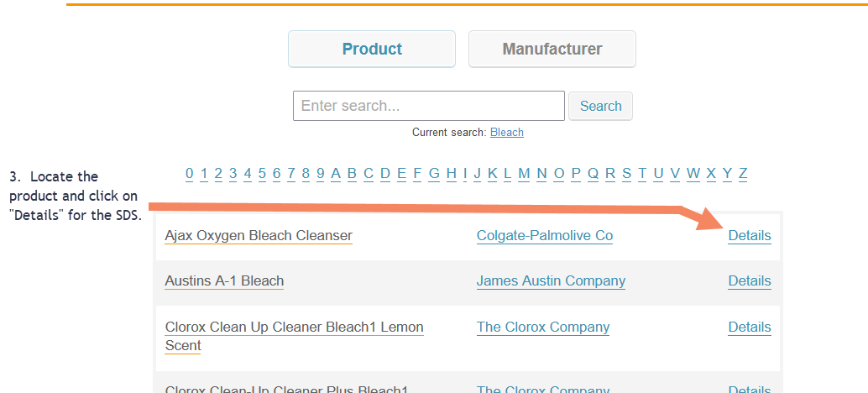
Task: Open Clorox Clean Up Lemon Scent product
Action: [x=294, y=327]
